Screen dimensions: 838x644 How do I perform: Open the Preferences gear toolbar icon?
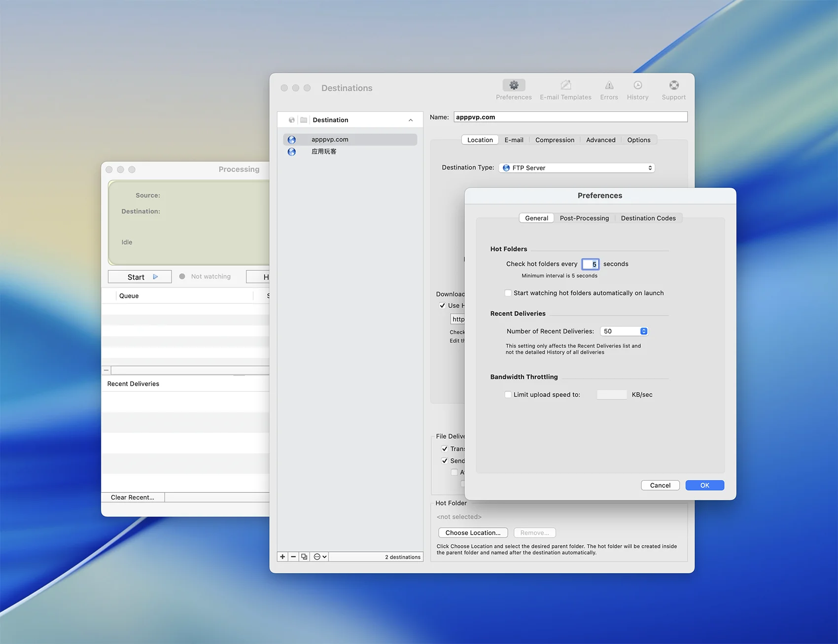[514, 86]
